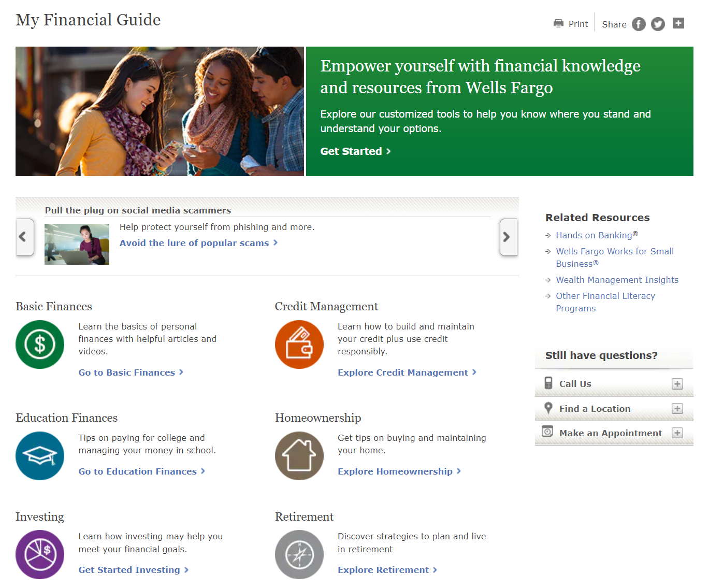Open Explore Homeownership link
The height and width of the screenshot is (588, 709).
point(399,471)
